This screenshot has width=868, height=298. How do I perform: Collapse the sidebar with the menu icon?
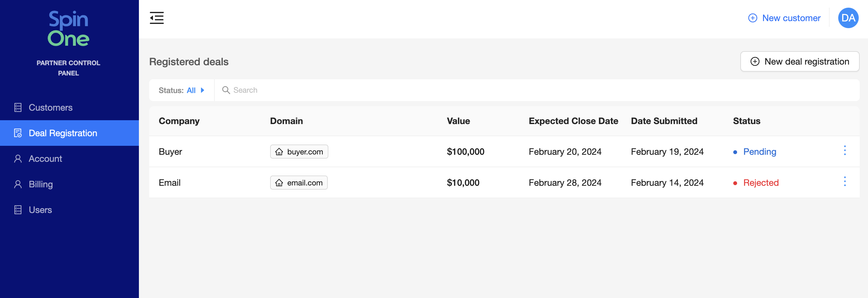[x=157, y=18]
